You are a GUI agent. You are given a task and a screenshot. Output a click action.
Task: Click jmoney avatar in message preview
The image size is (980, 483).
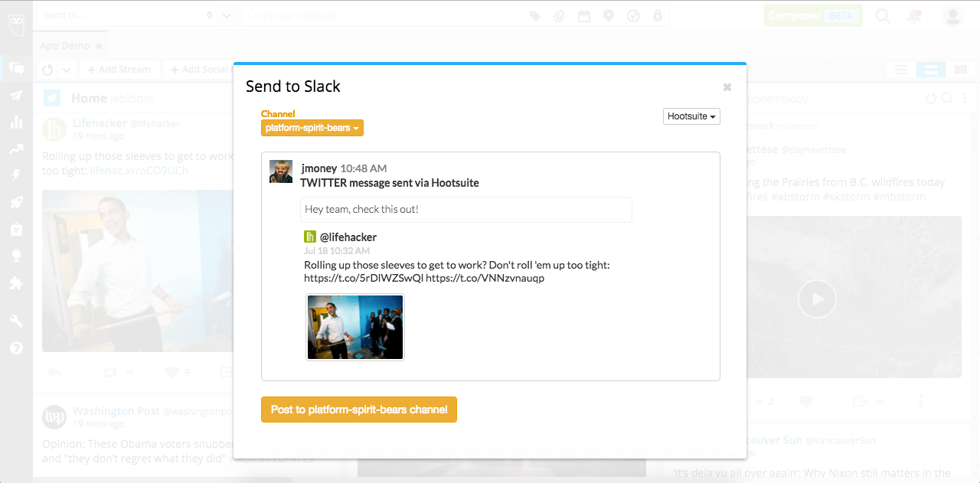pos(281,171)
